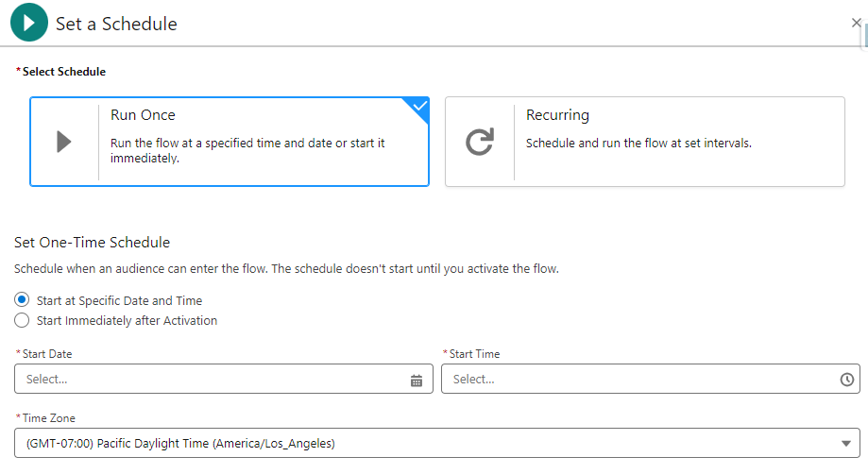868x474 pixels.
Task: Click the Run Once card description text
Action: pyautogui.click(x=247, y=150)
